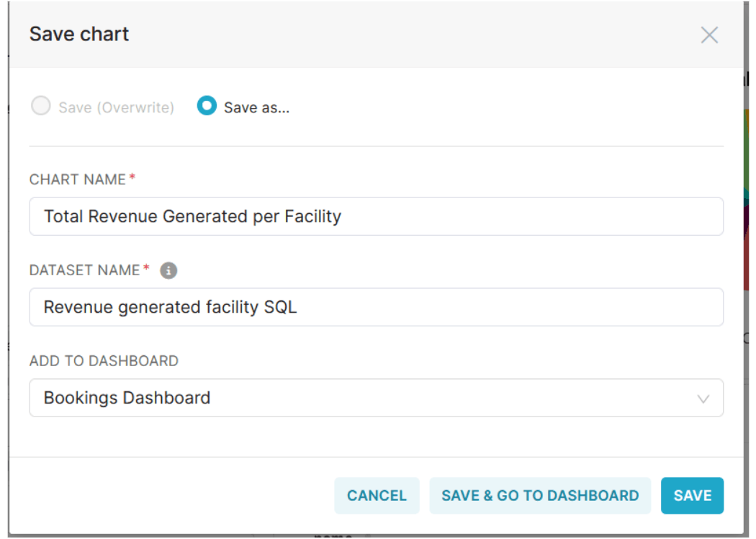This screenshot has height=539, width=756.
Task: Click Save & Go to Dashboard
Action: (540, 496)
